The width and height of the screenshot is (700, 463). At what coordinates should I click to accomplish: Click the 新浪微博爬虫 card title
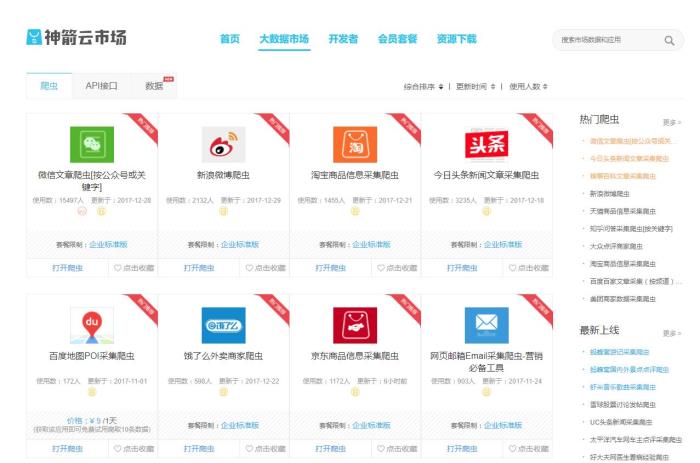coord(223,175)
